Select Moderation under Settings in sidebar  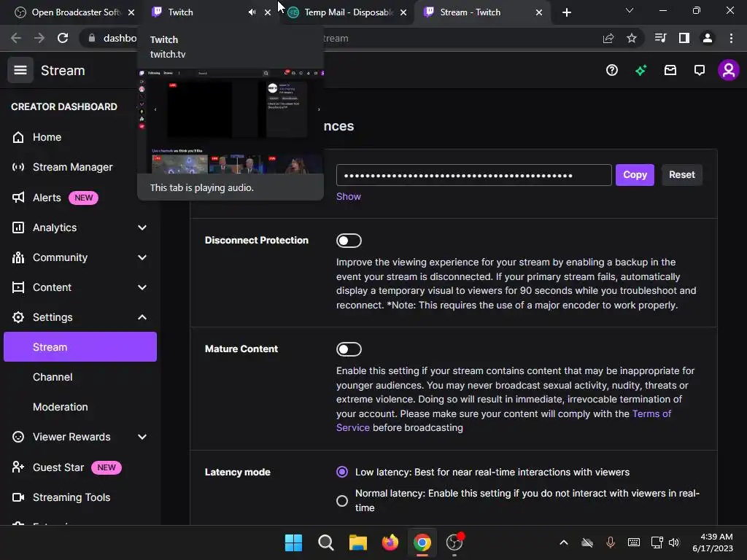(60, 407)
